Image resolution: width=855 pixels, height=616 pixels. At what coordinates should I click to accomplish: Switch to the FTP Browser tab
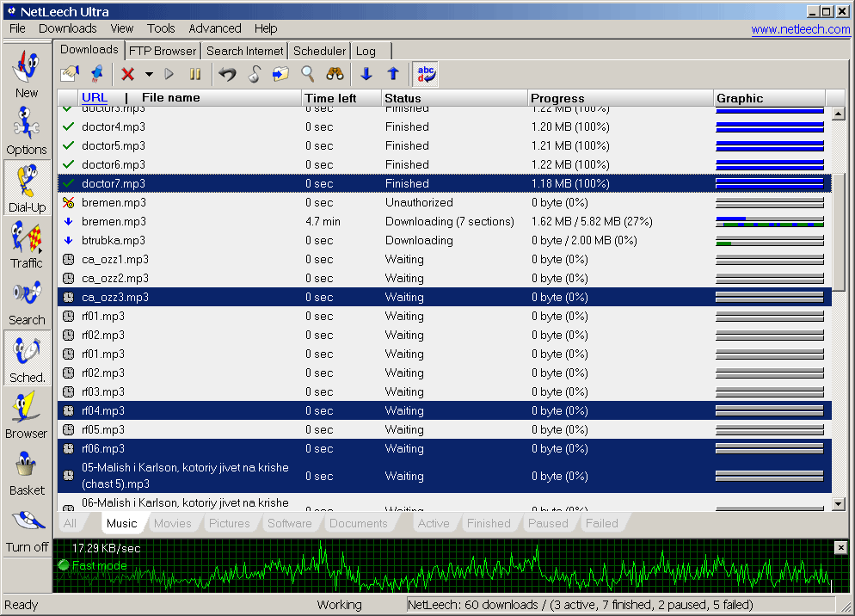(x=163, y=51)
